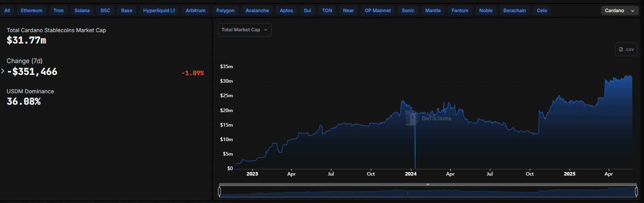The width and height of the screenshot is (644, 203).
Task: Click the -1.89% percentage change
Action: 193,73
